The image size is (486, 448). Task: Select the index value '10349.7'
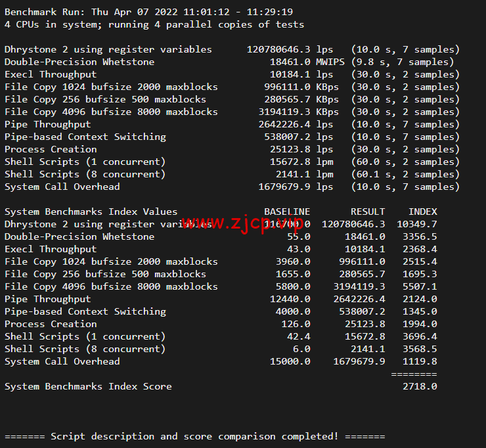[417, 225]
